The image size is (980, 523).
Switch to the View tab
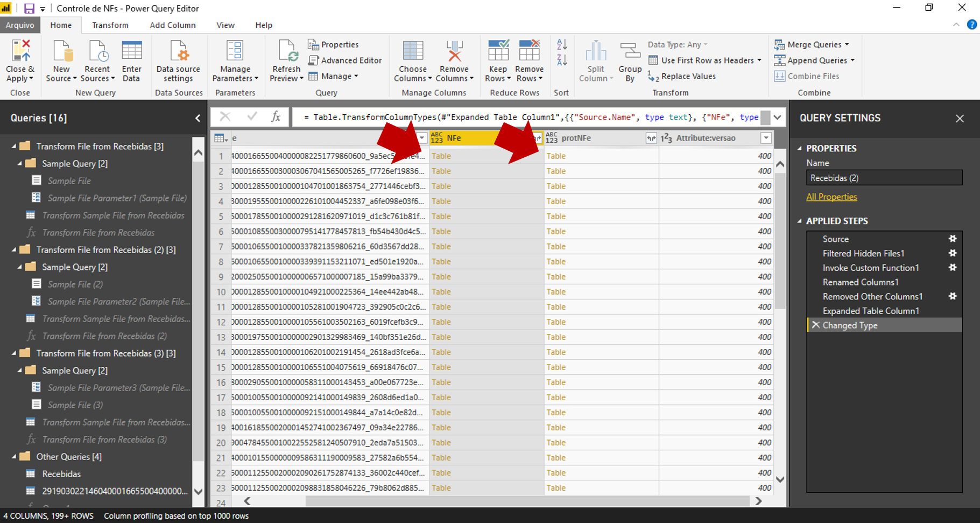coord(225,25)
